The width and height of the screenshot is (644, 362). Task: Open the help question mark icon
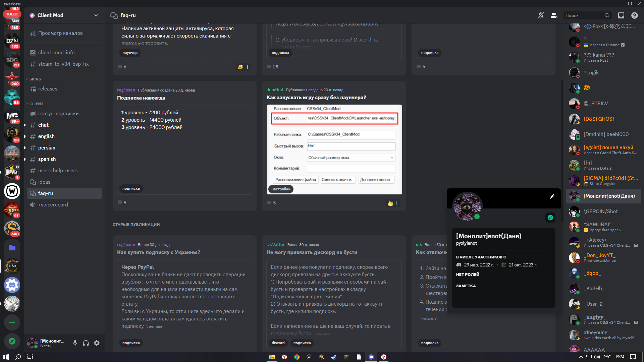634,15
